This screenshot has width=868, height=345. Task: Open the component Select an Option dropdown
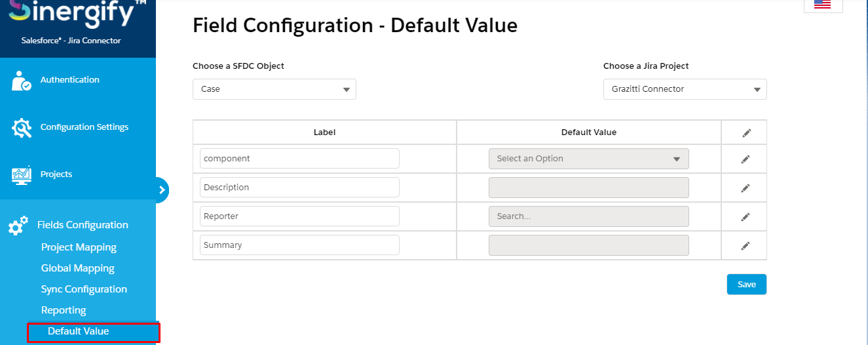click(x=589, y=159)
